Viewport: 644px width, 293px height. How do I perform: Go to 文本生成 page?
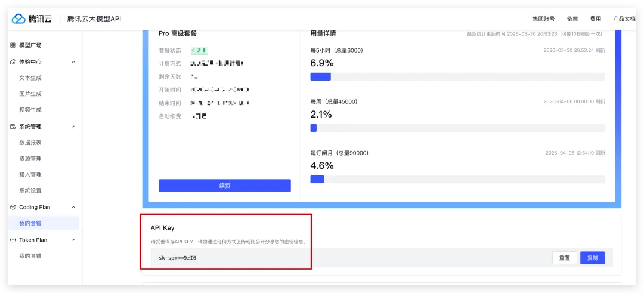tap(30, 78)
